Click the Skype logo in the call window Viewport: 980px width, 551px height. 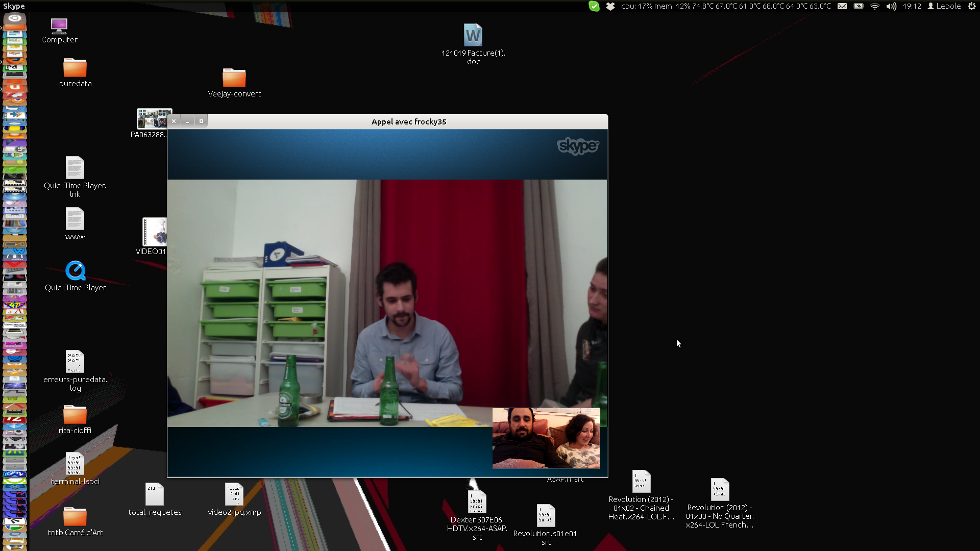click(578, 146)
